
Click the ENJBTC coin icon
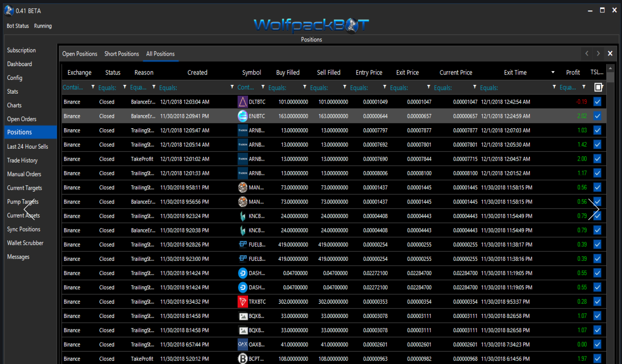(242, 116)
